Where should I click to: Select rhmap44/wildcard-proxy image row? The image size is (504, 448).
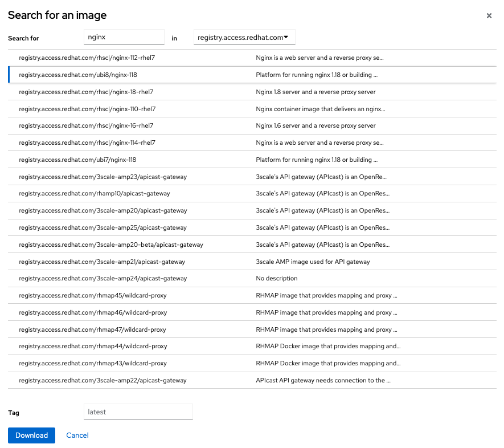[x=252, y=346]
